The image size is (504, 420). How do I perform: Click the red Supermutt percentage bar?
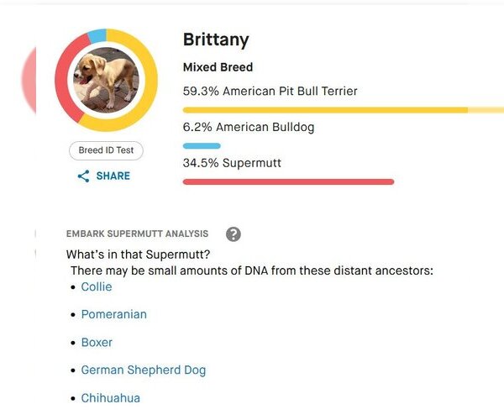pos(288,182)
